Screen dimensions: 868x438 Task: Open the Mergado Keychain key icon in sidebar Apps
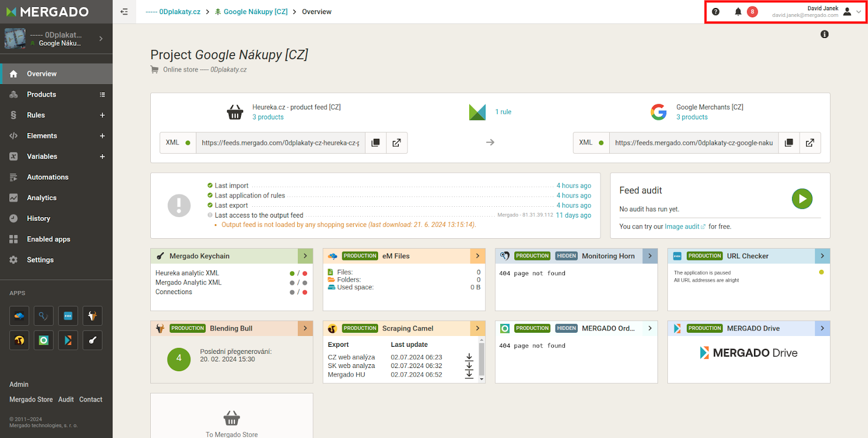coord(92,340)
